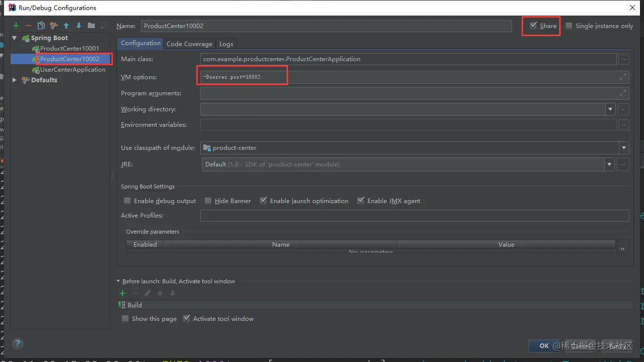The image size is (644, 362).
Task: Expand the VM options field editor
Action: [623, 77]
